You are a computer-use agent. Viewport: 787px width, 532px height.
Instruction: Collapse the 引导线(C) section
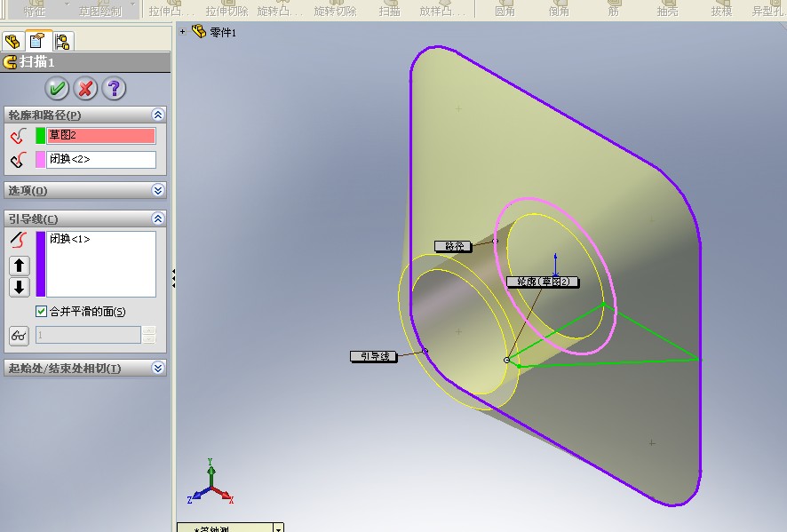[157, 218]
